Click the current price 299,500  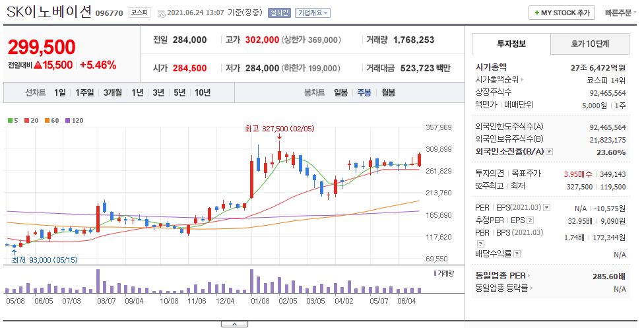point(42,48)
